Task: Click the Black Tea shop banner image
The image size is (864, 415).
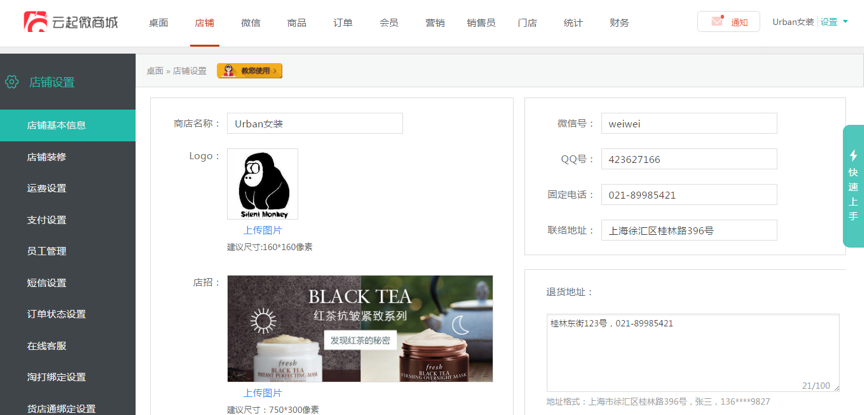Action: coord(360,328)
